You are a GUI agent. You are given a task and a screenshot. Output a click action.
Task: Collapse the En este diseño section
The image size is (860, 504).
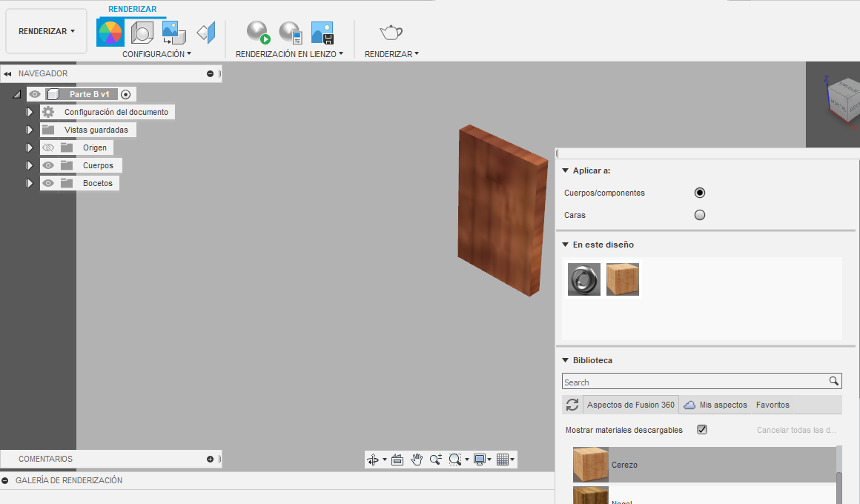pos(566,245)
